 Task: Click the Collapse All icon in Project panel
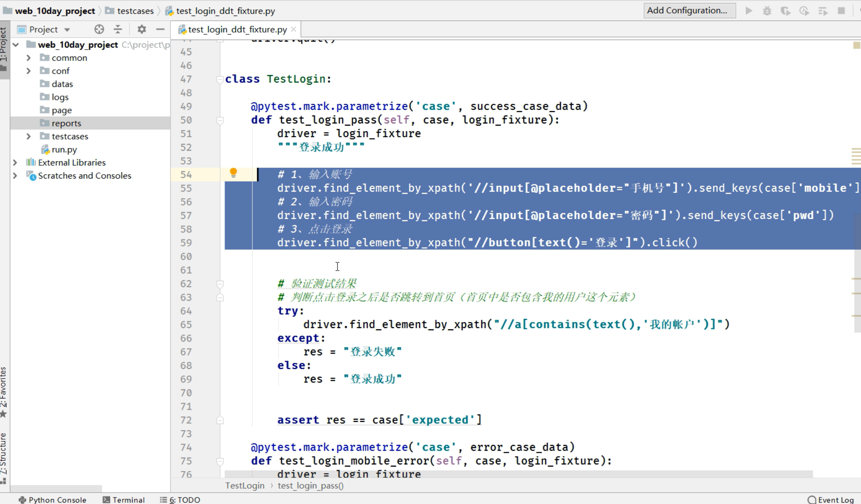(118, 29)
